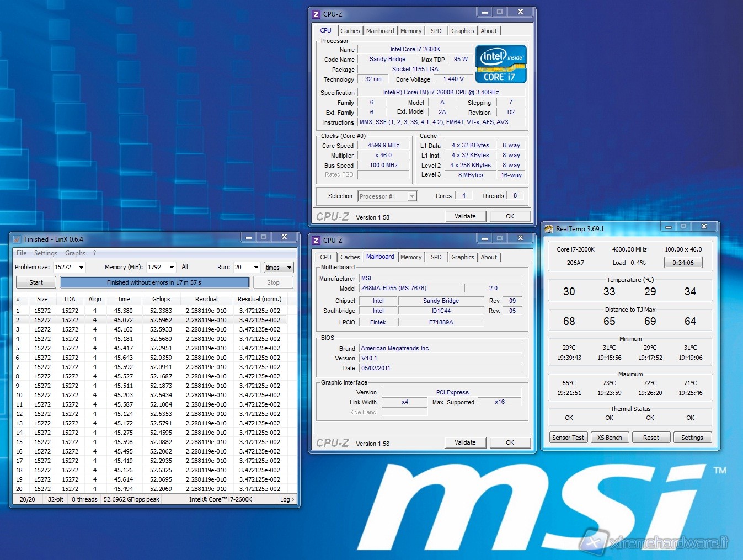The image size is (743, 560).
Task: Click the Sensor Test button in RealTemp
Action: tap(568, 438)
